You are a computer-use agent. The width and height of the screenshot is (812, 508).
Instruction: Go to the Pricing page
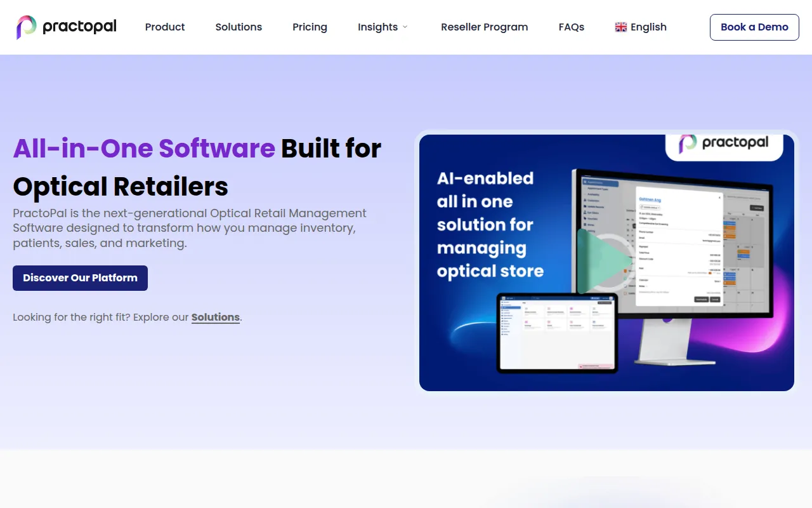(310, 27)
